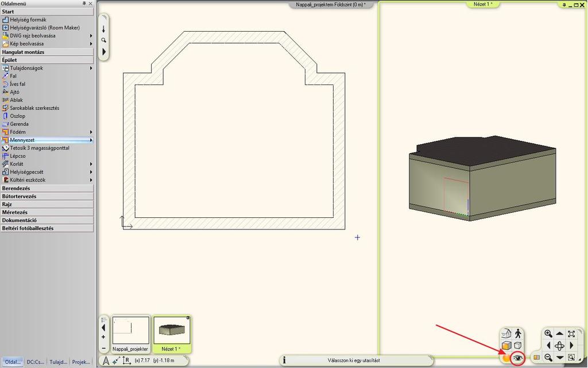Expand Födém submenu arrow
588x368 pixels.
pyautogui.click(x=91, y=132)
